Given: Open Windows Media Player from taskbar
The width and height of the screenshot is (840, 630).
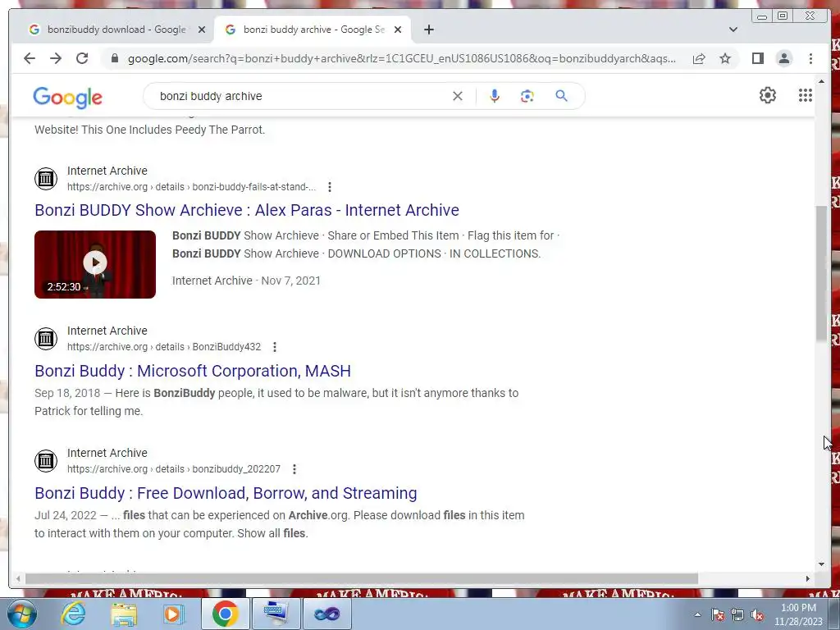Looking at the screenshot, I should tap(172, 614).
